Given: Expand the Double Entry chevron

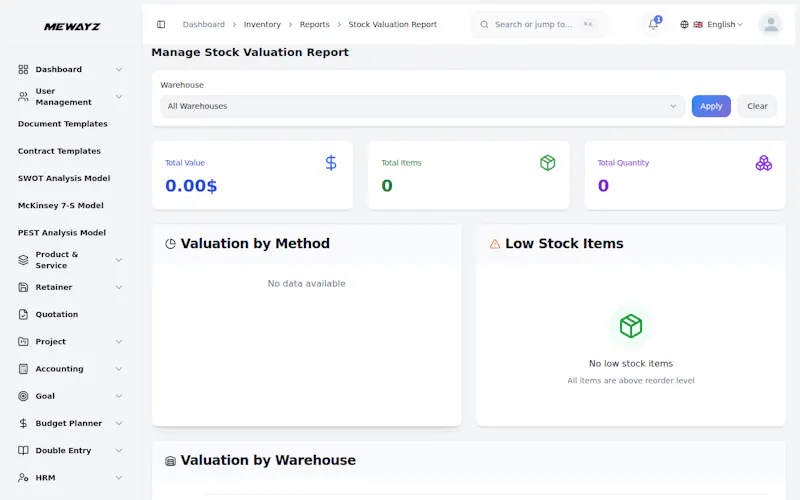Looking at the screenshot, I should 118,451.
